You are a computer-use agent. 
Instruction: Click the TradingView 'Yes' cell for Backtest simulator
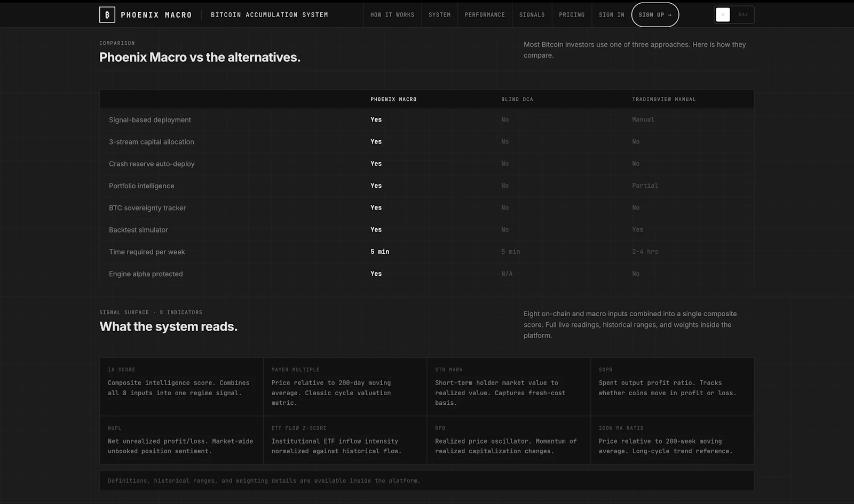point(637,230)
